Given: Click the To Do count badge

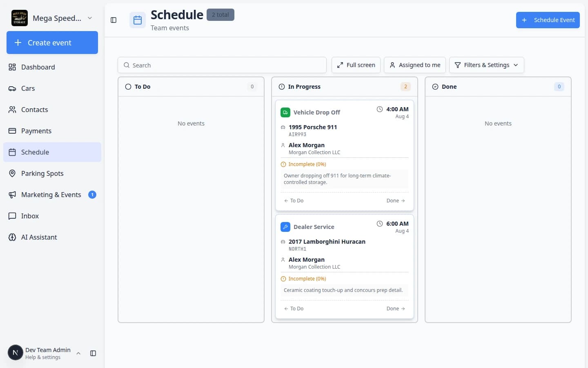Looking at the screenshot, I should coord(252,87).
